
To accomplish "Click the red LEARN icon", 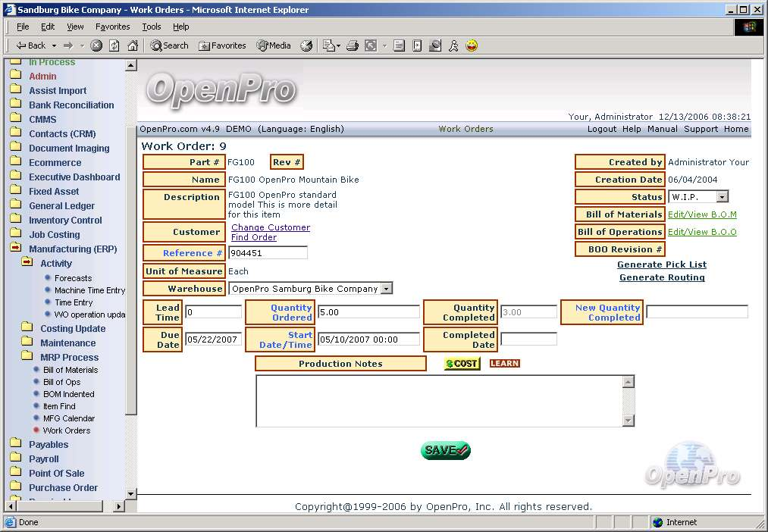I will [x=504, y=364].
